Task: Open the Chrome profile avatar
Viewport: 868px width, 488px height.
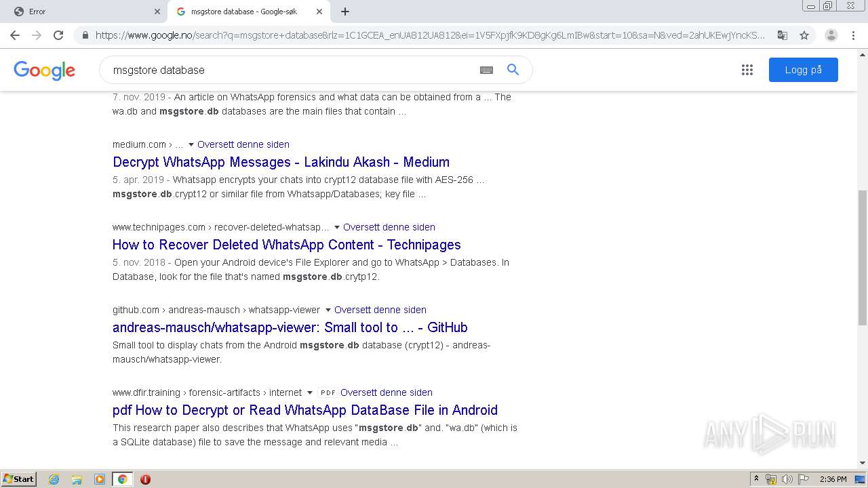Action: click(x=831, y=35)
